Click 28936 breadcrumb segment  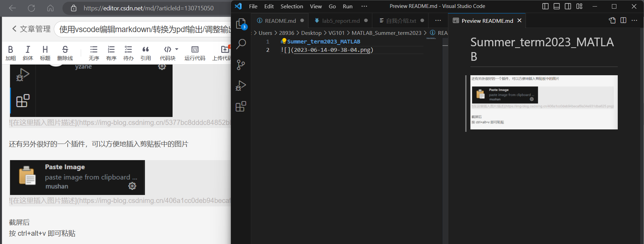286,33
